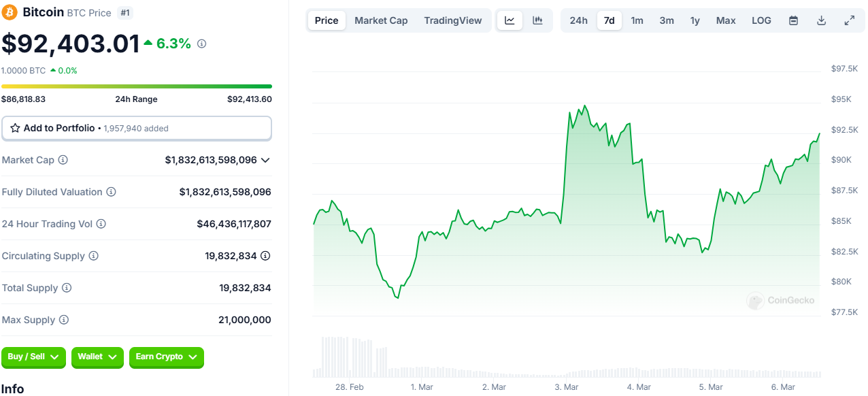Expand the Market Cap value chevron

(265, 160)
